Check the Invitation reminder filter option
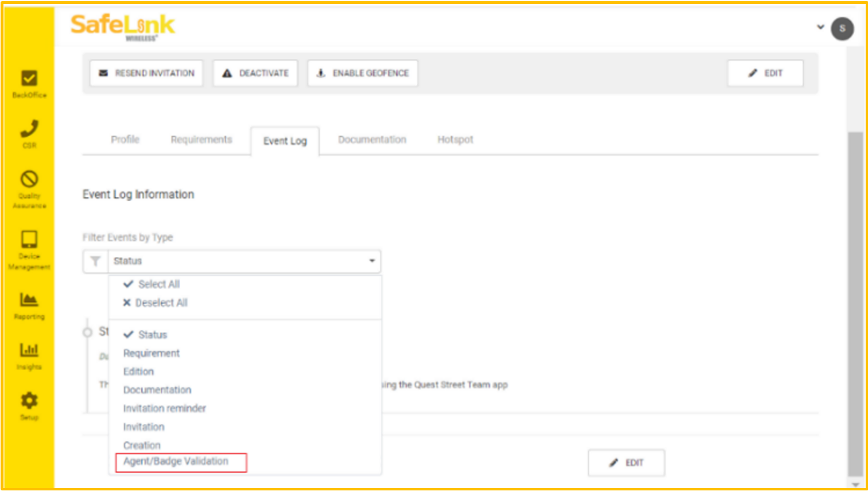The image size is (868, 491). click(x=164, y=408)
